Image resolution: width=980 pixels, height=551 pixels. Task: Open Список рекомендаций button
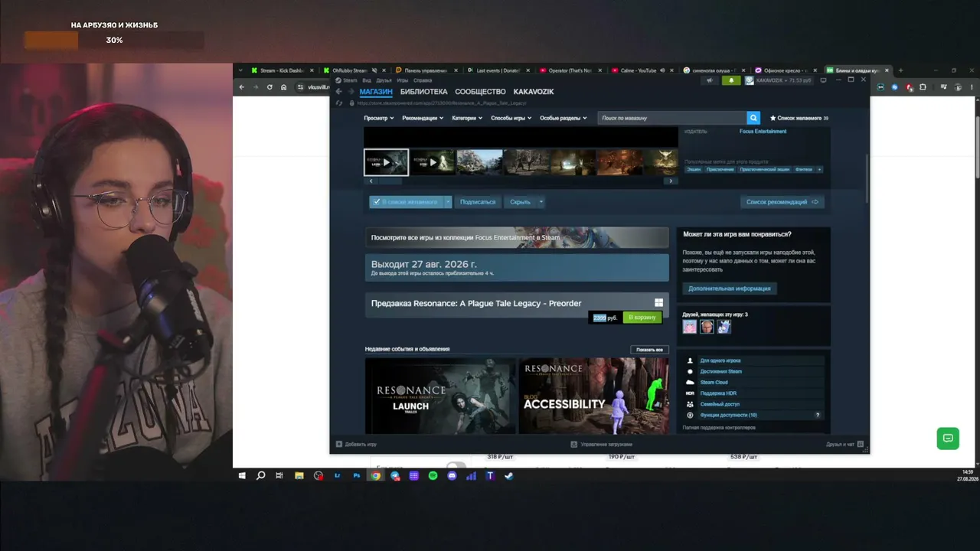click(782, 202)
